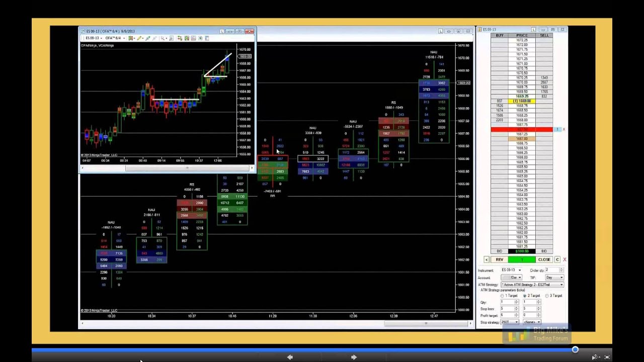Open the OFA 6/4 interval selector in chart toolbar

[x=115, y=38]
